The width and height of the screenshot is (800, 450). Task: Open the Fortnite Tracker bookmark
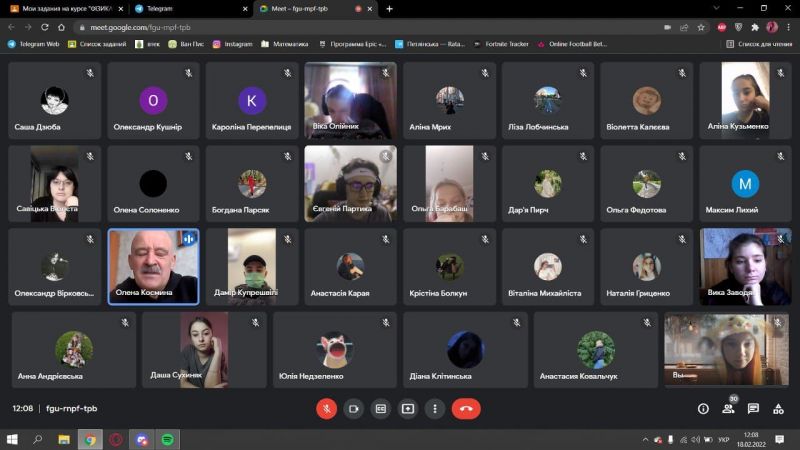[502, 44]
